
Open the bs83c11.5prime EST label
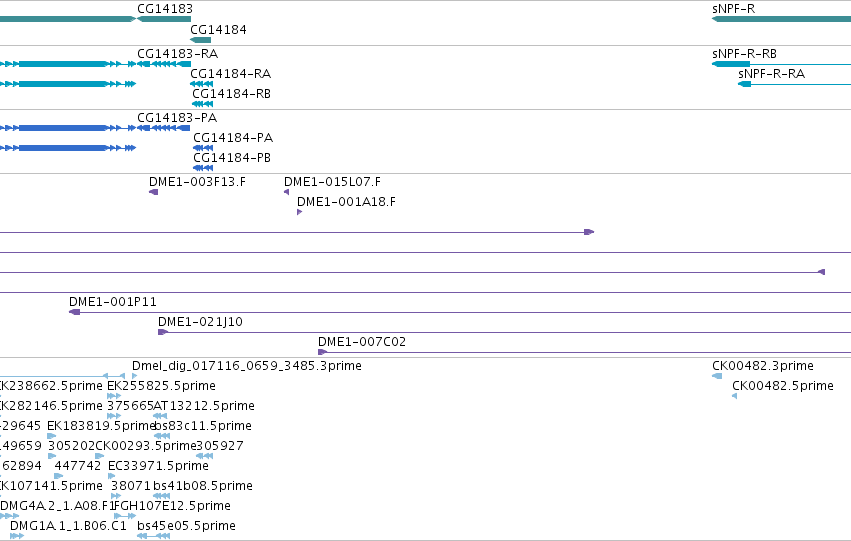click(204, 426)
